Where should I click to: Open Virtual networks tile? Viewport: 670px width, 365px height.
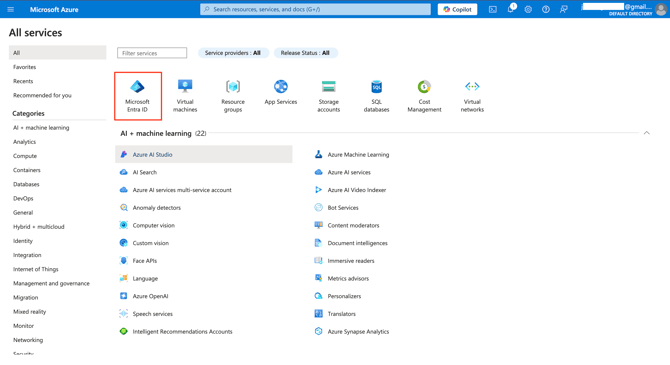coord(472,96)
